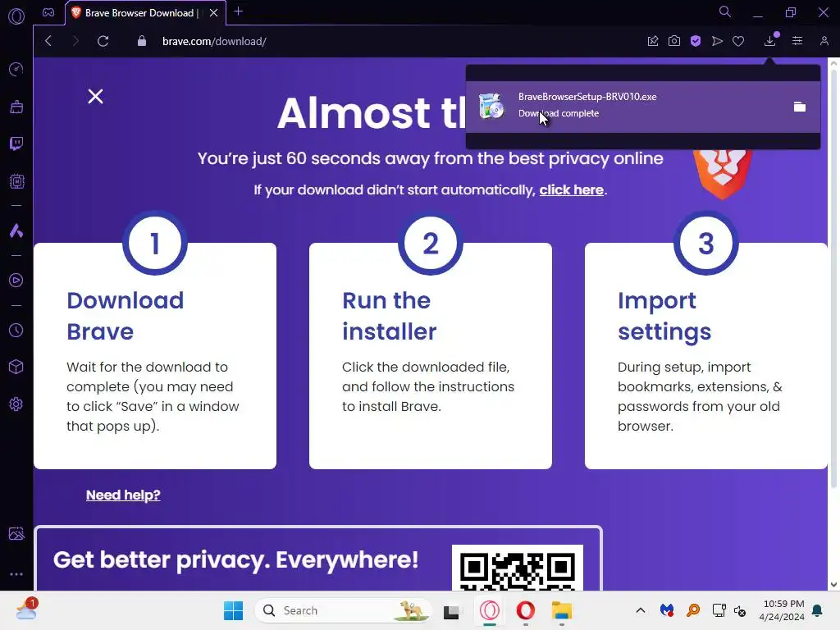Click the edit page icon in address bar
Image resolution: width=840 pixels, height=630 pixels.
652,41
